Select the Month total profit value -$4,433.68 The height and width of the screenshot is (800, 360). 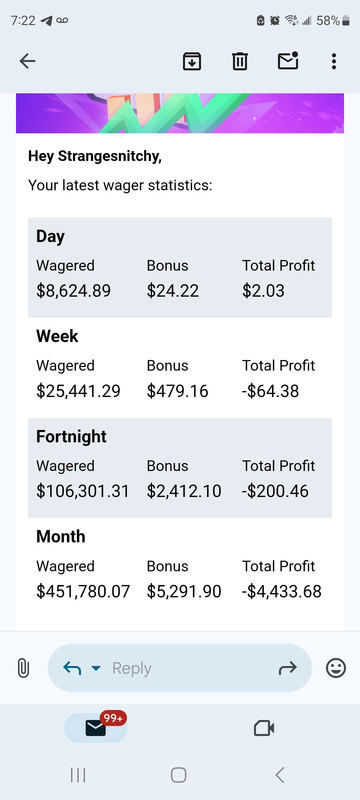coord(281,591)
